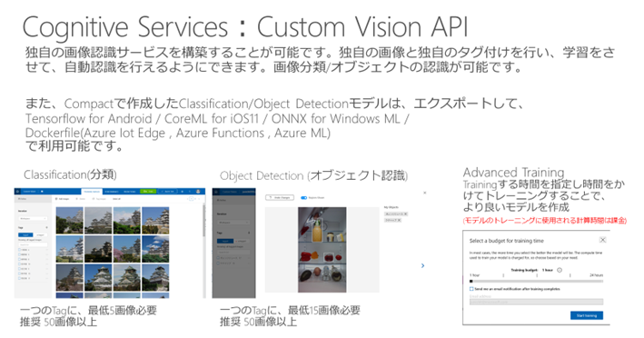Image resolution: width=644 pixels, height=338 pixels.
Task: Click the castle thumbnail with pink cherry blossoms
Action: point(126,249)
